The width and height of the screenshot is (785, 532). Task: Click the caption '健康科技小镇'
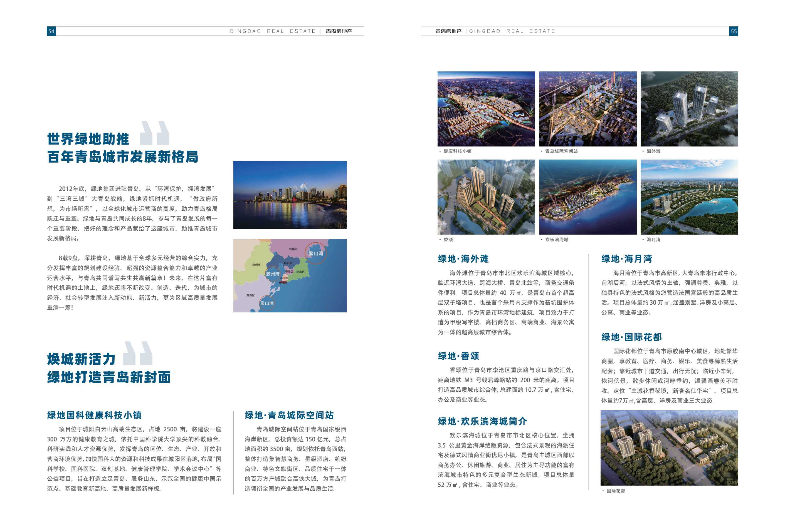click(x=457, y=151)
